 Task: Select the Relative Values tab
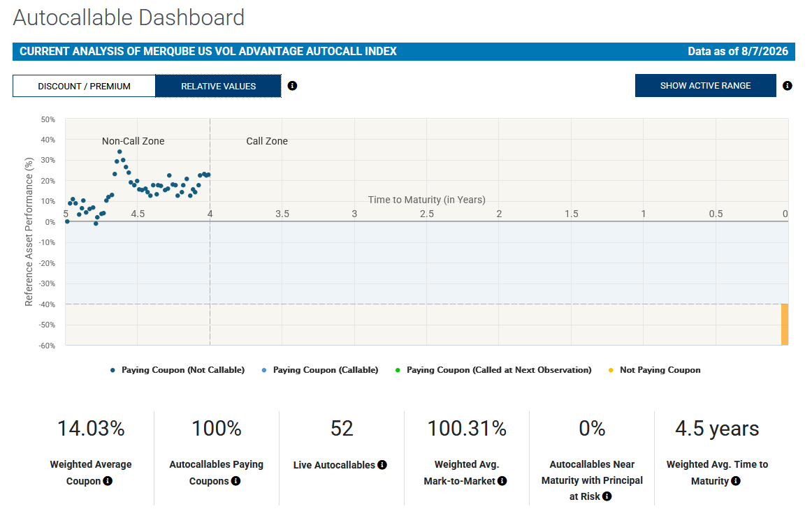click(218, 86)
